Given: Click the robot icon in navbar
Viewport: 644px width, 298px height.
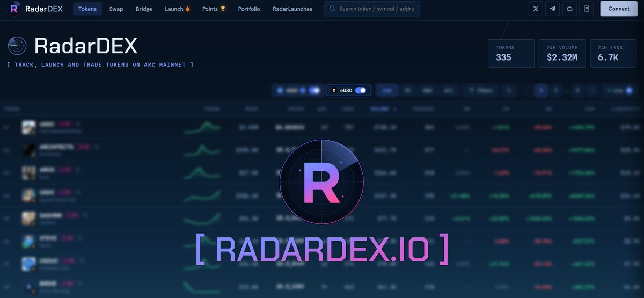Looking at the screenshot, I should click(x=569, y=9).
